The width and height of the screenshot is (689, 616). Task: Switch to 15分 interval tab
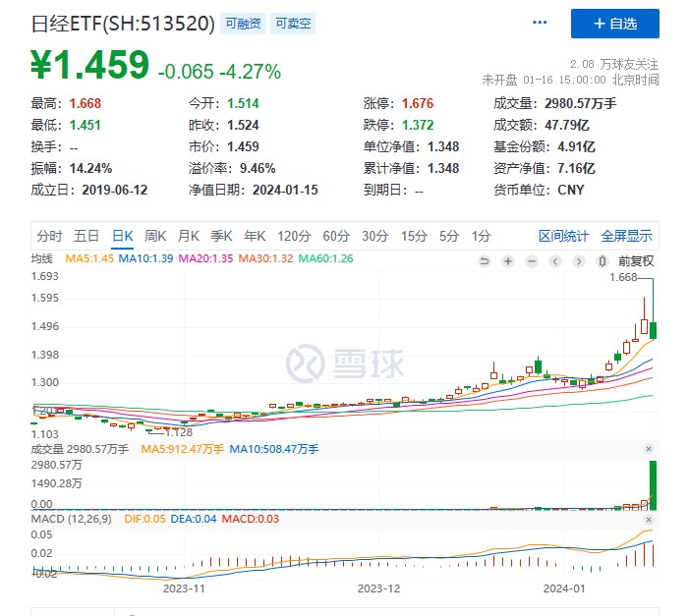(x=414, y=236)
